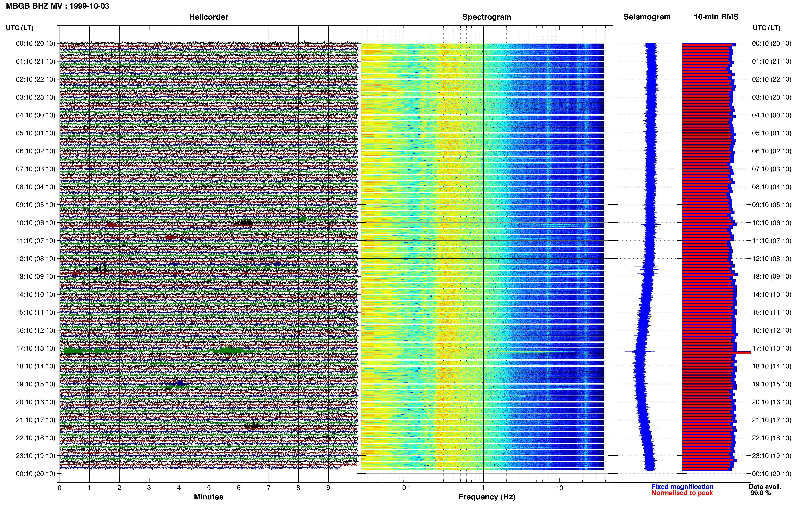Click the '1' frequency tick label under the spectrogram

point(483,488)
